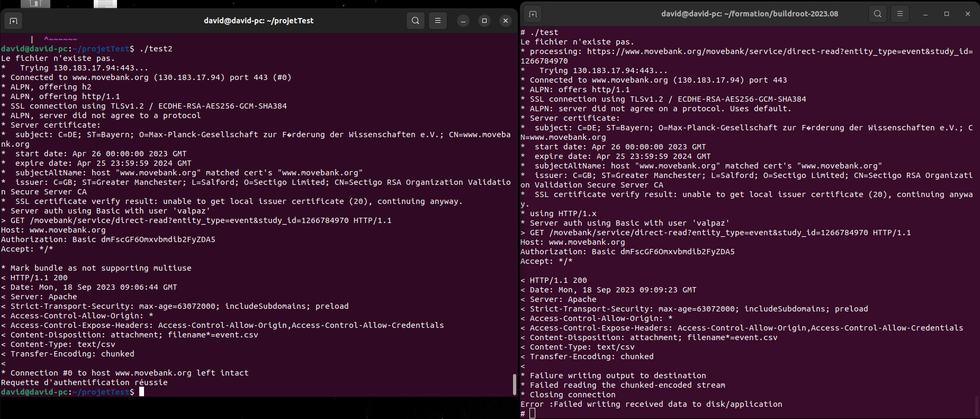Maximize the projetTest terminal window
The width and height of the screenshot is (980, 419).
pos(484,21)
